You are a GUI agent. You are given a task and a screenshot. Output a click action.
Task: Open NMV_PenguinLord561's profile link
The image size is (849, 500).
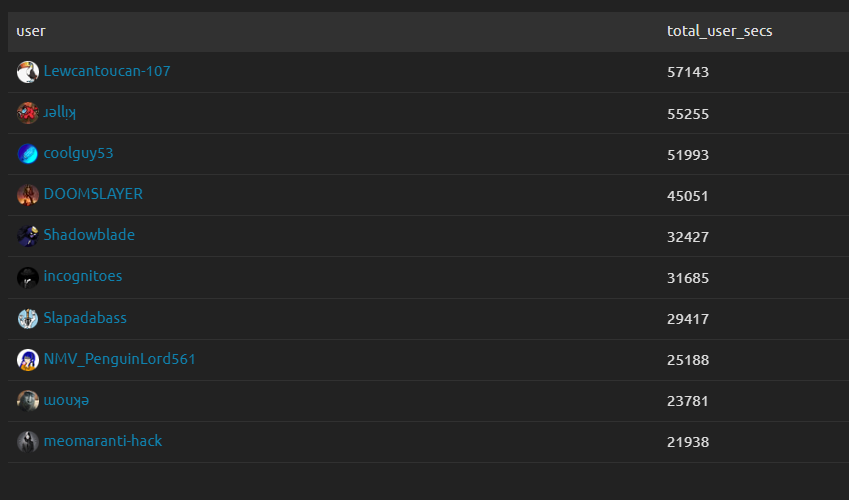[120, 359]
